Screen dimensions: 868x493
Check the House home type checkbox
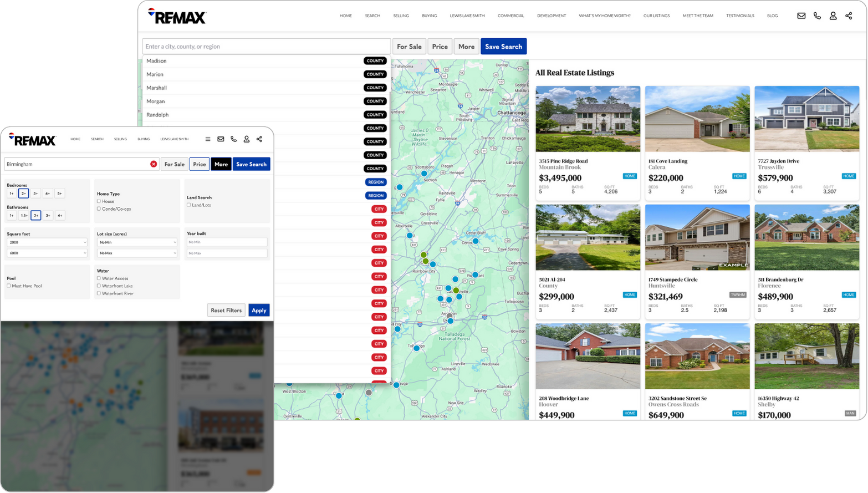click(x=99, y=201)
